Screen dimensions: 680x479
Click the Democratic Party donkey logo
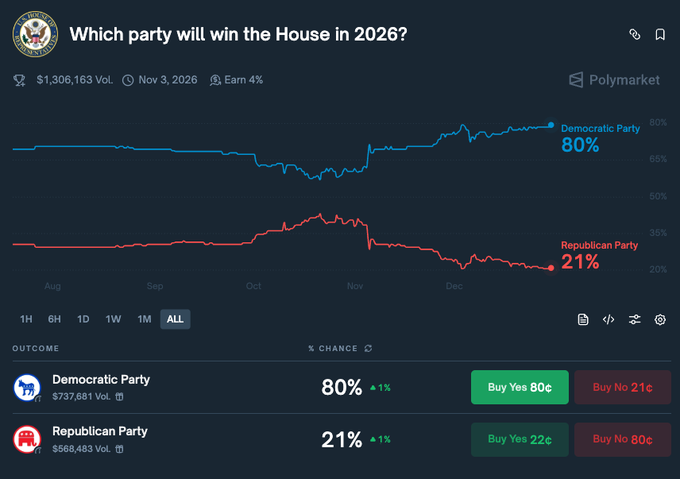tap(27, 387)
